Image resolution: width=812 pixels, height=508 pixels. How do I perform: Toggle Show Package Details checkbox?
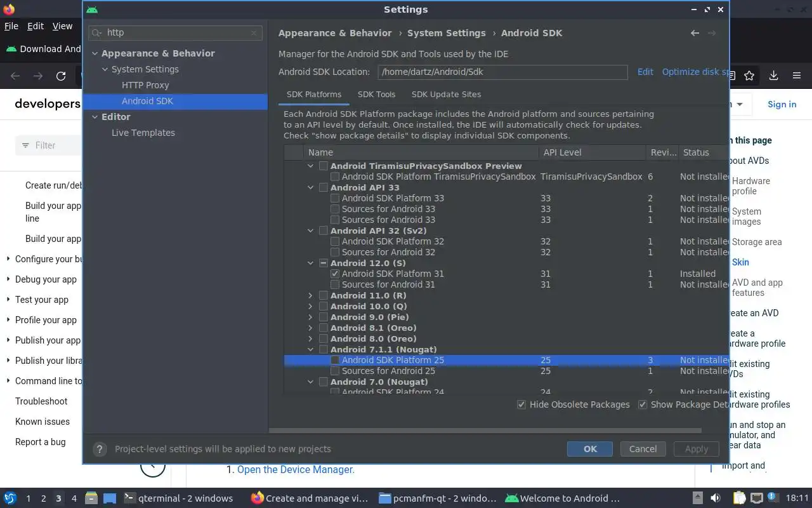[643, 404]
